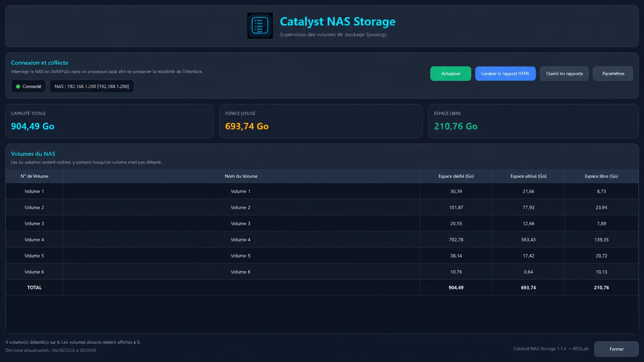This screenshot has height=362, width=644.
Task: Click Volume 4 dedicated space 702,78
Action: [456, 240]
